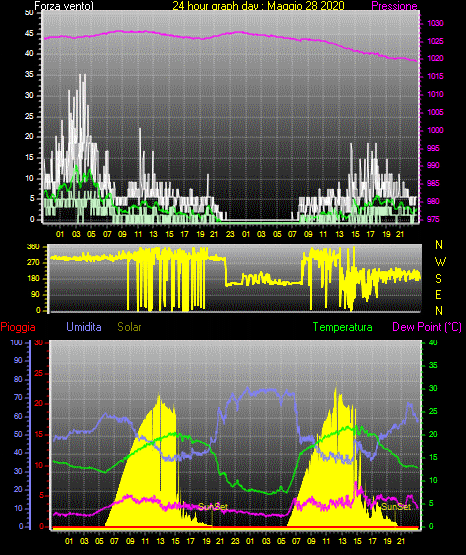Click the 975 pressure axis value

(x=433, y=219)
